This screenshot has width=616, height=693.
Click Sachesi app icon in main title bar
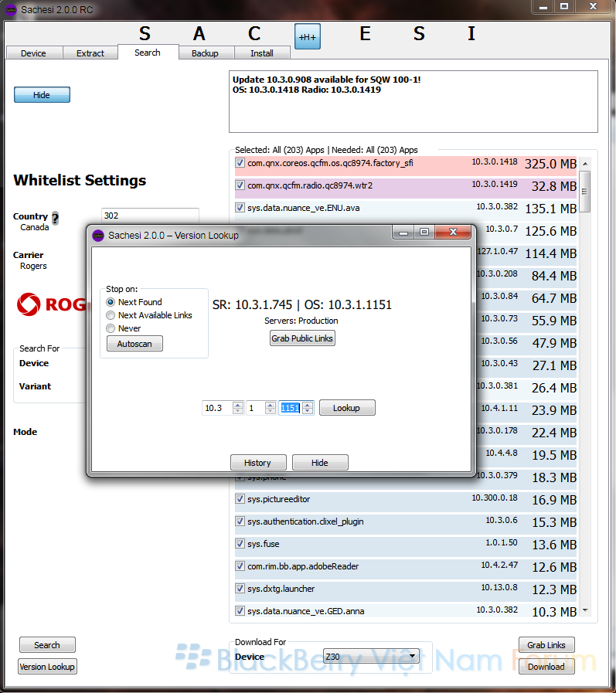(11, 10)
